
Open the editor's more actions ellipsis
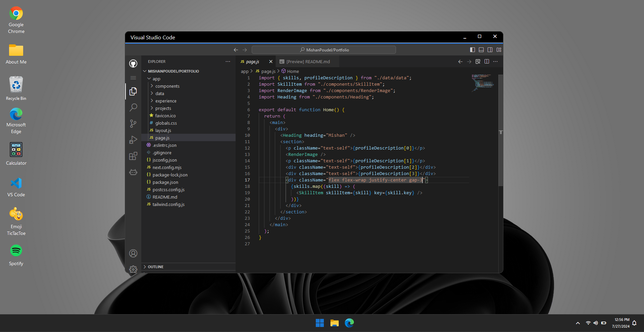click(x=495, y=61)
